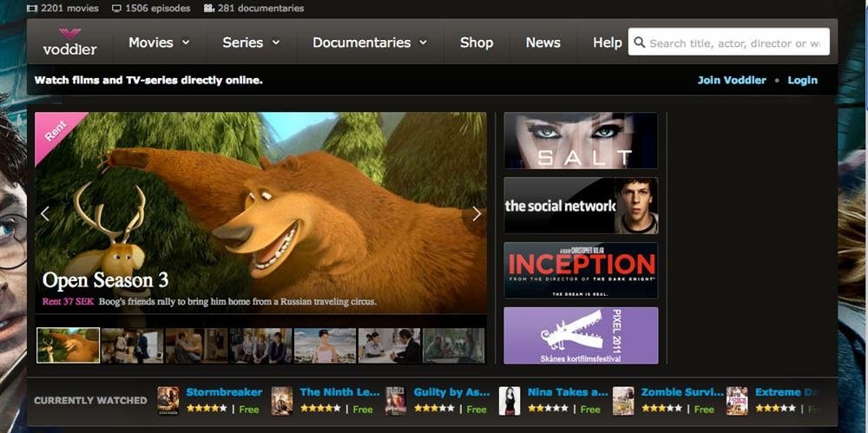Open Extreme D... poster thumbnail
868x433 pixels.
[x=737, y=401]
